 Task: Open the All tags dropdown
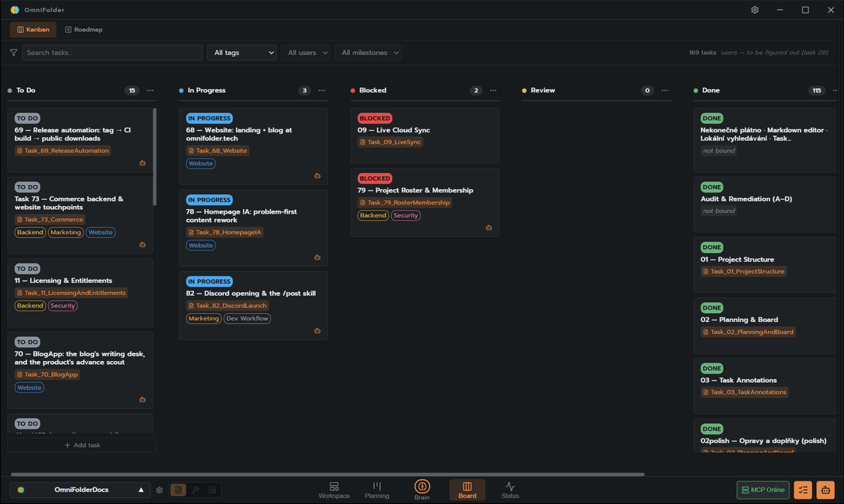tap(241, 53)
